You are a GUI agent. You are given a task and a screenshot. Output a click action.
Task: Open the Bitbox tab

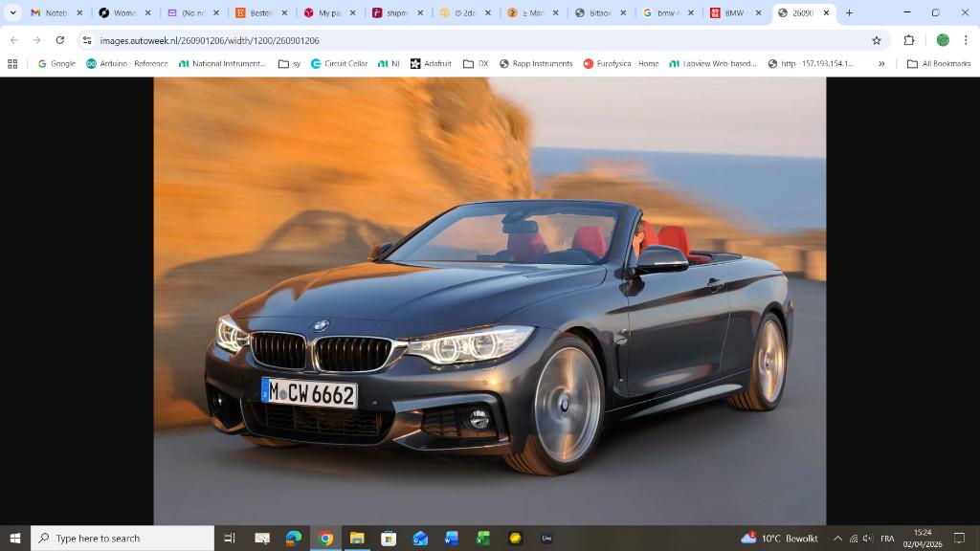598,14
